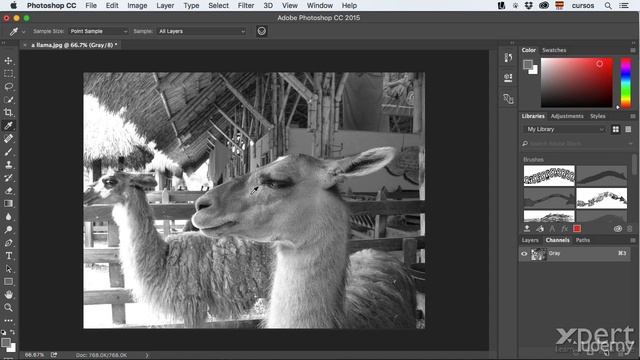Select the Crop tool

click(8, 113)
